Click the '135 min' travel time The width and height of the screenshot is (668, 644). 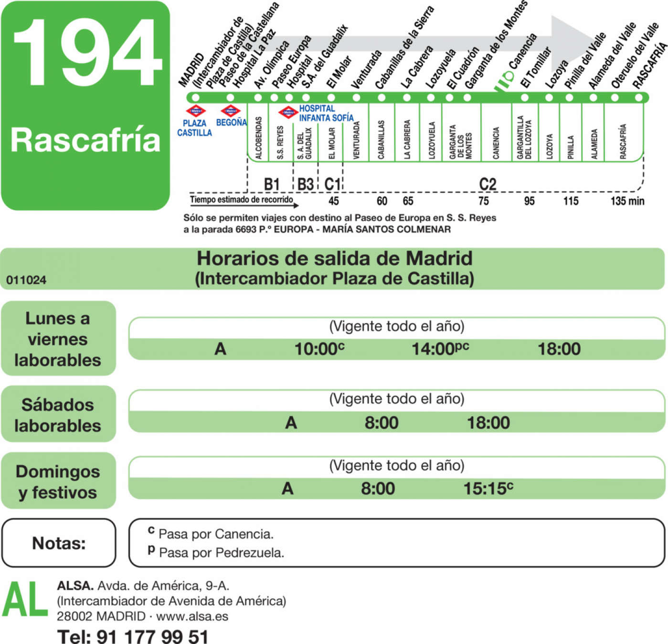coord(627,201)
